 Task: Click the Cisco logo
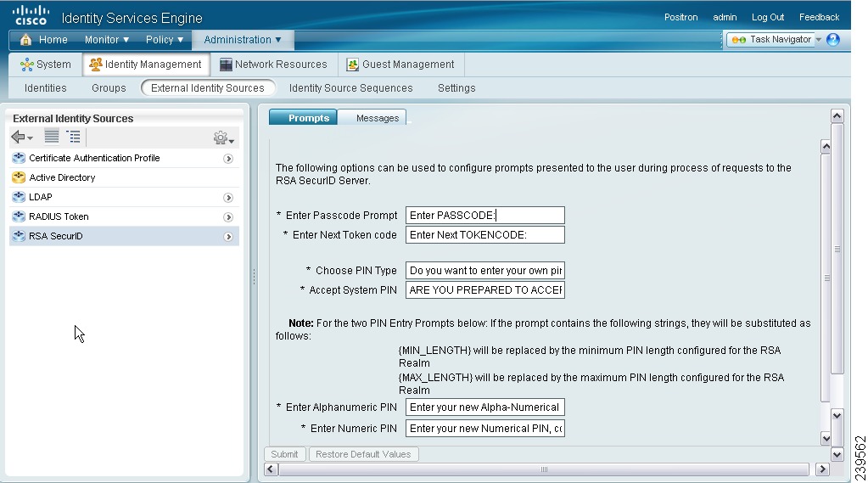tap(31, 15)
